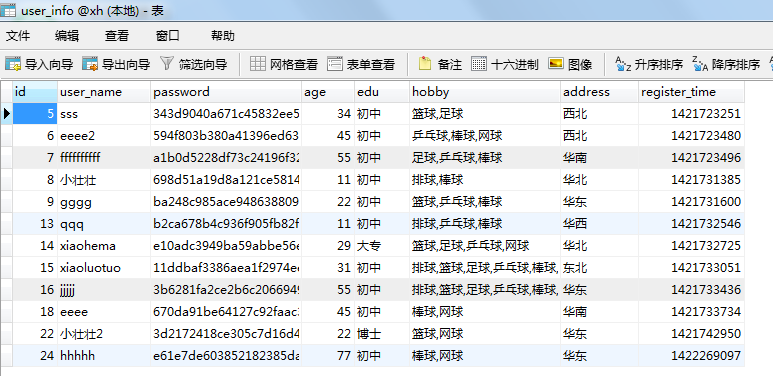
Task: Click the table icon in title bar
Action: 8,10
